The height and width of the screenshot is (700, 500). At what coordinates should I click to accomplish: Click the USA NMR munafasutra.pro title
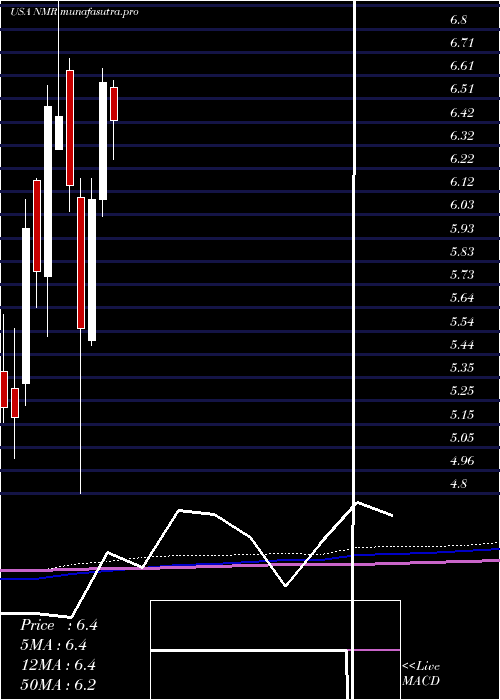[x=75, y=12]
